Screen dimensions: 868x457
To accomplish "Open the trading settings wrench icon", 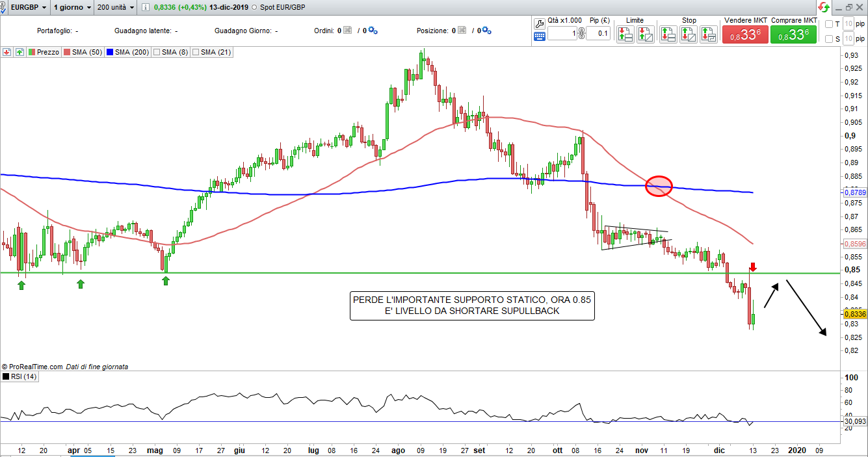I will pos(539,23).
